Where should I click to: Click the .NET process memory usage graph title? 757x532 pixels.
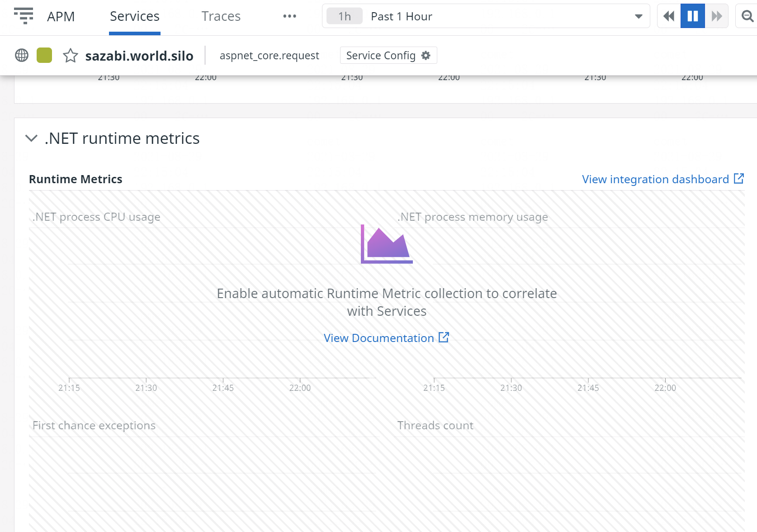[473, 217]
